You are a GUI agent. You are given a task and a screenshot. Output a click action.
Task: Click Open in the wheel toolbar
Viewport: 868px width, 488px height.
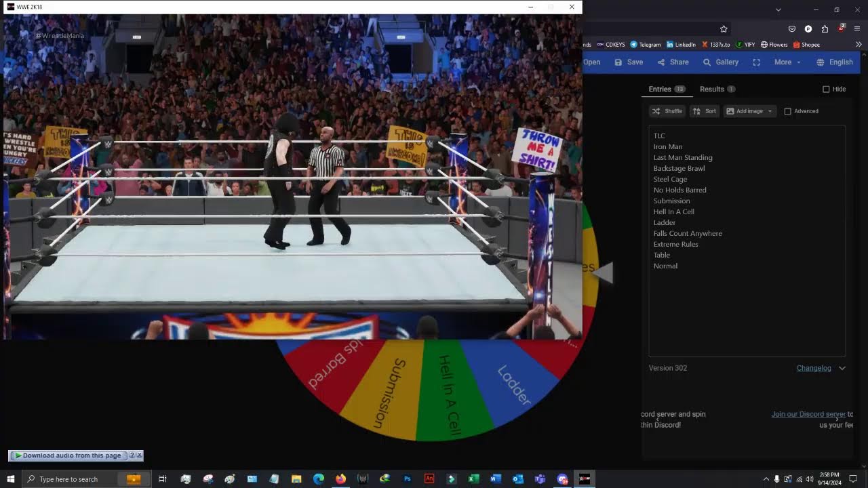pyautogui.click(x=592, y=62)
